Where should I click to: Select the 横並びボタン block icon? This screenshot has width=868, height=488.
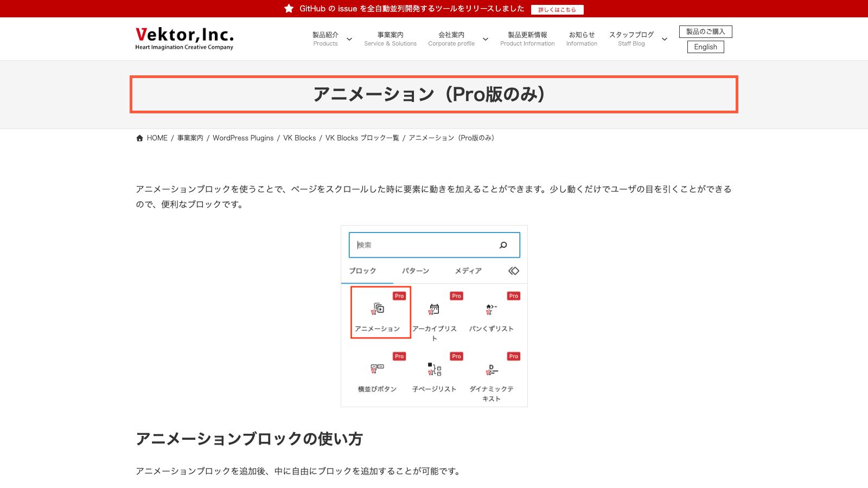tap(377, 369)
